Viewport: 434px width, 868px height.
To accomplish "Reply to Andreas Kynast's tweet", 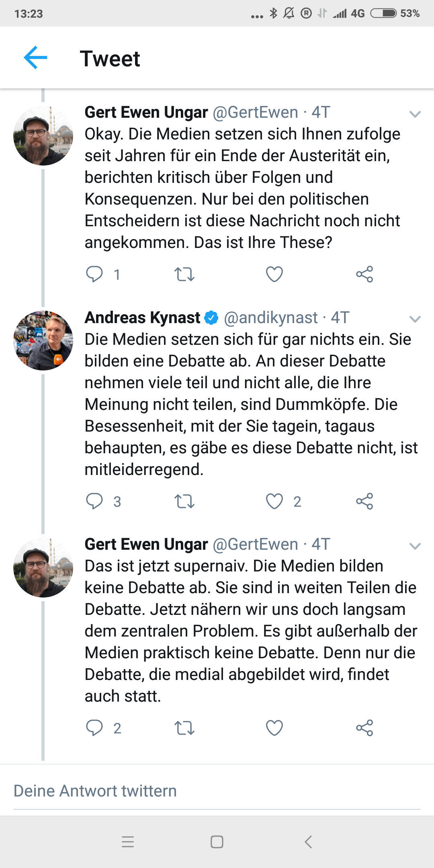I will pyautogui.click(x=94, y=501).
